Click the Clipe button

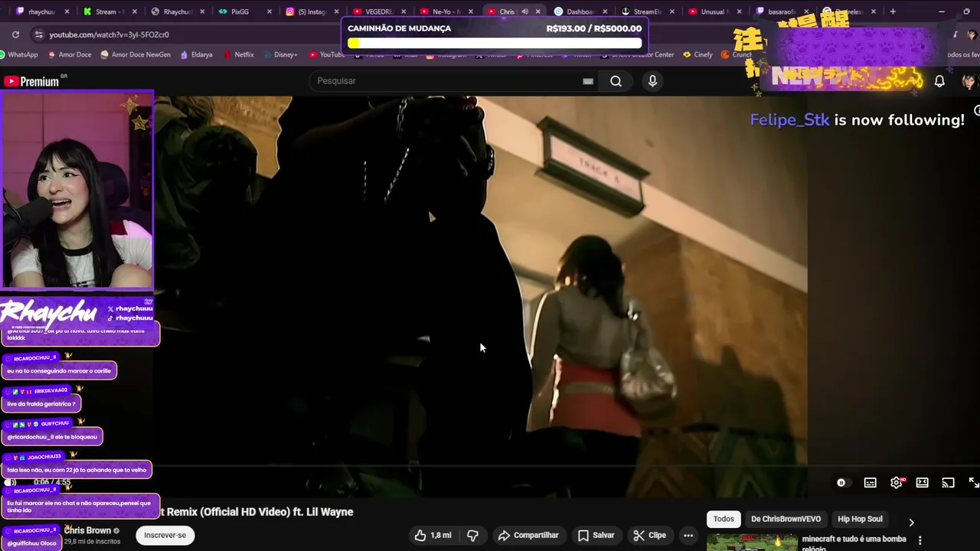(x=649, y=535)
